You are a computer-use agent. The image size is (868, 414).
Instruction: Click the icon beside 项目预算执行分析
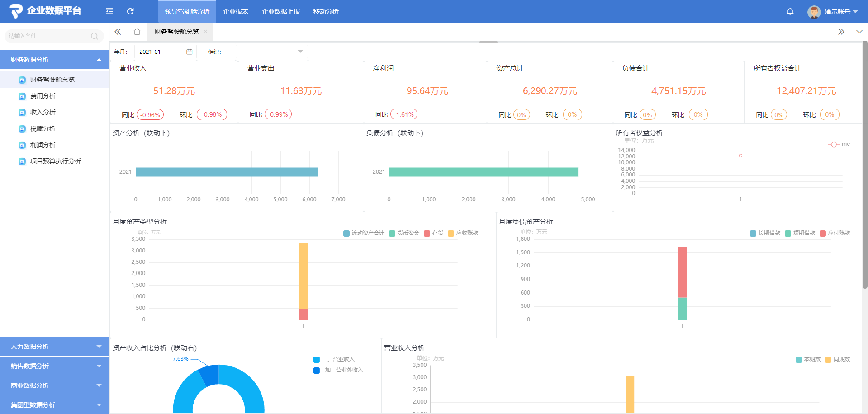pyautogui.click(x=22, y=161)
